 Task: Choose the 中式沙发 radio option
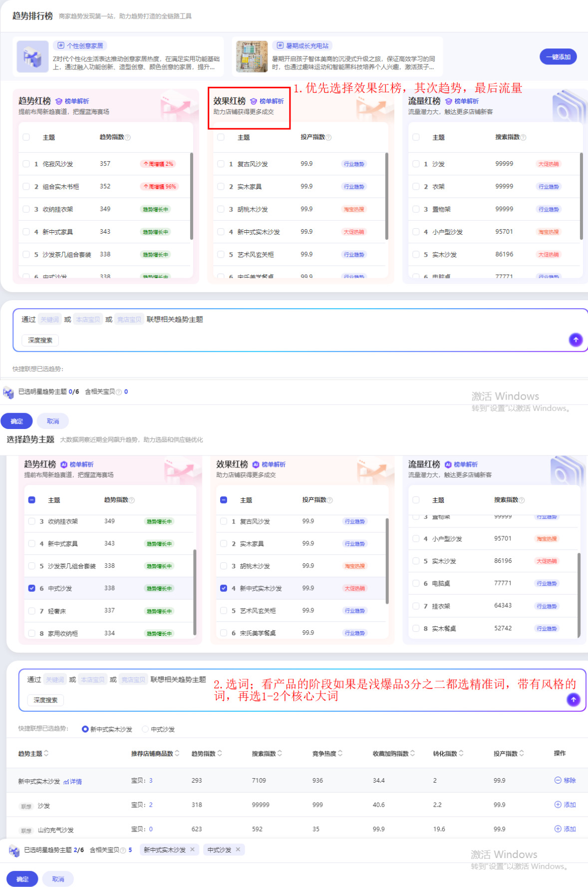pyautogui.click(x=145, y=729)
